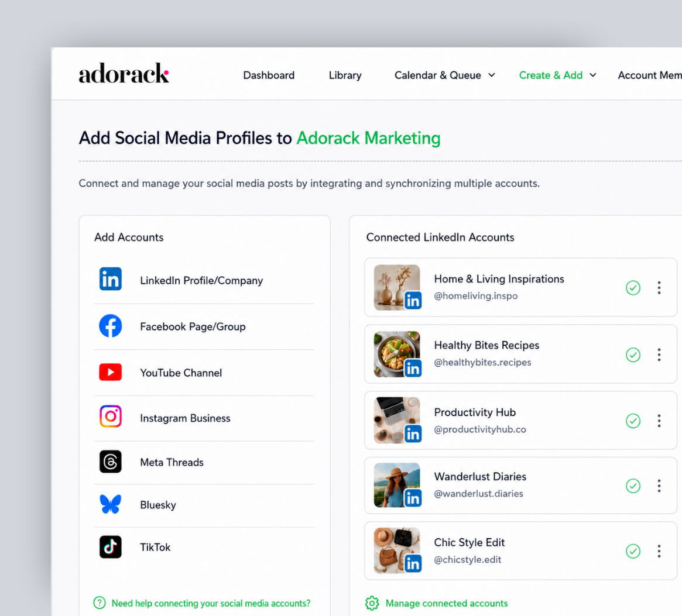Click the Productivity Hub status checkmark

[633, 421]
